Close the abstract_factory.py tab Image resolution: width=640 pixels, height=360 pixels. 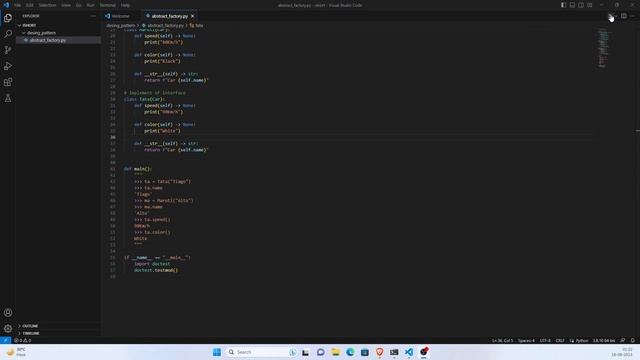tap(193, 16)
